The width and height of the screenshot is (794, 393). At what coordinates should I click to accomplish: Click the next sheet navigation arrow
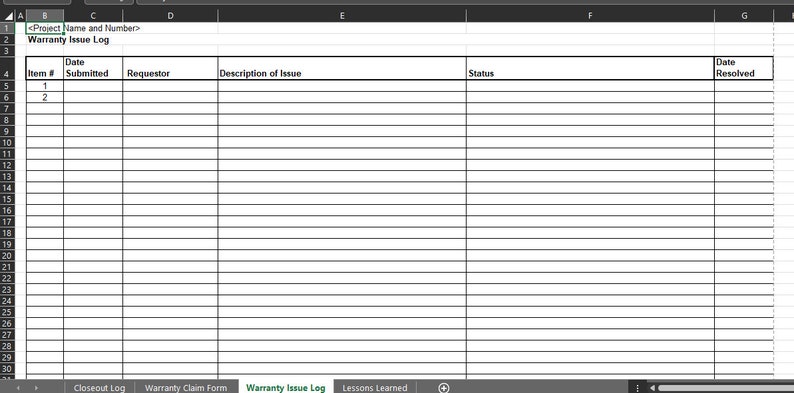point(36,388)
